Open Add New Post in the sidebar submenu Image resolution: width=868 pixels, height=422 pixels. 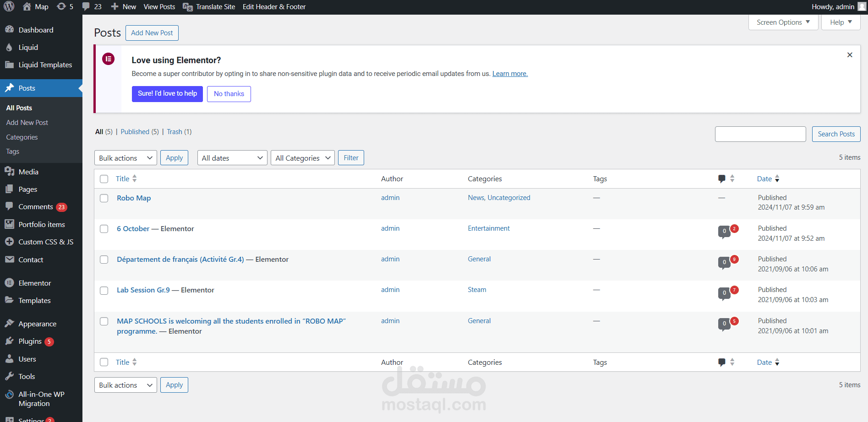(27, 123)
